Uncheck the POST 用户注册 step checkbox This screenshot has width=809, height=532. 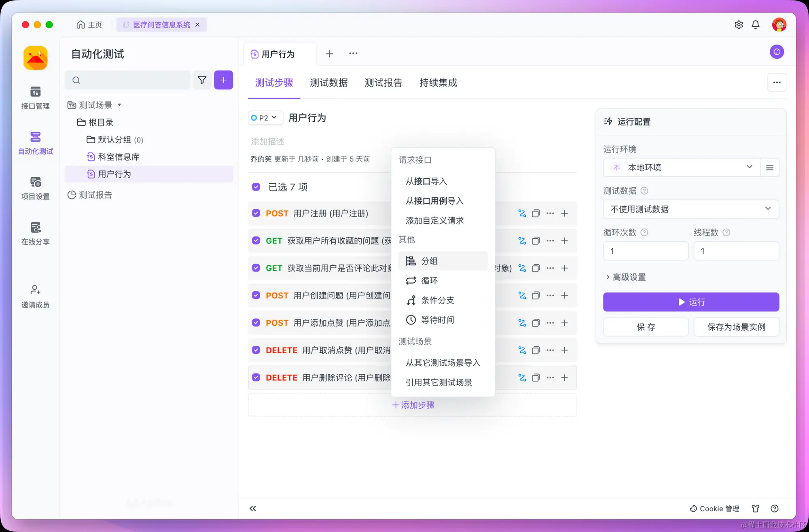pos(256,213)
